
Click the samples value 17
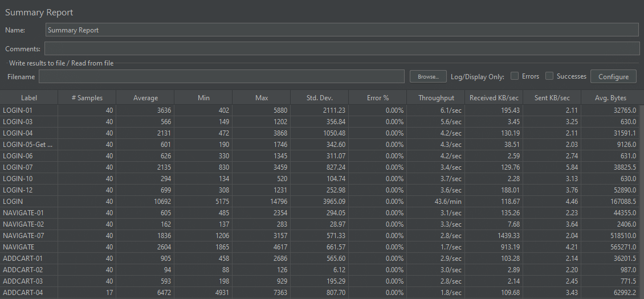(x=109, y=292)
